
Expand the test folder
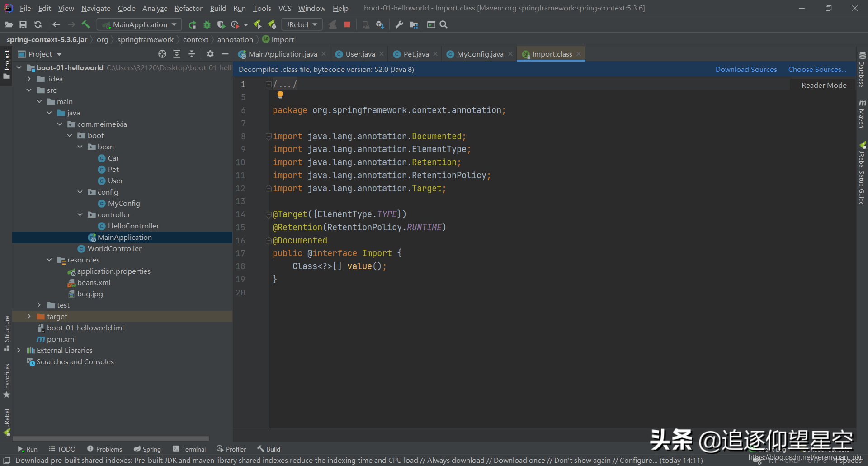39,305
